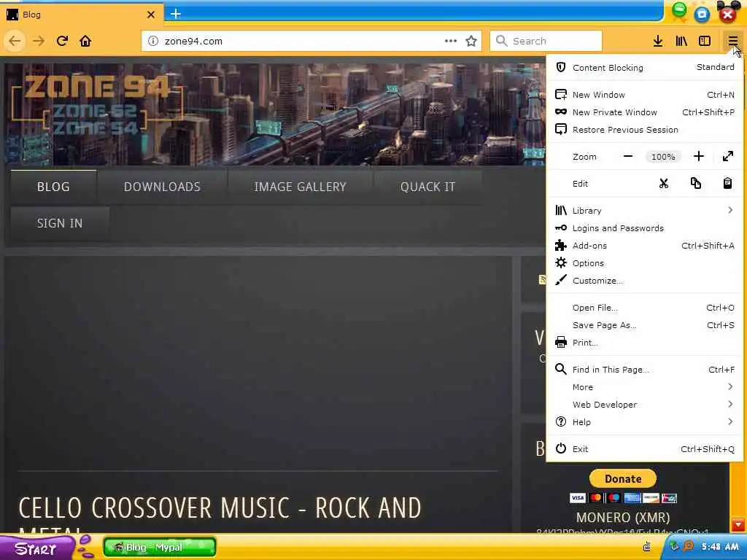Exit the browser via menu
Screen dimensions: 747x560
645,449
